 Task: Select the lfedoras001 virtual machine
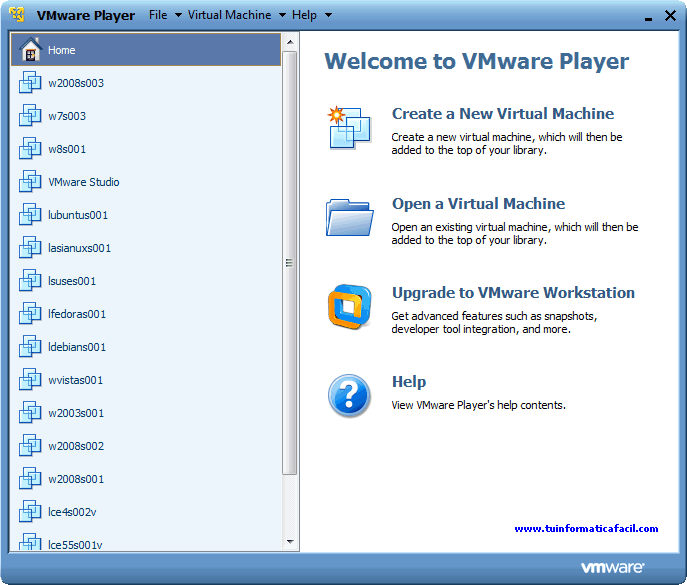pos(145,314)
